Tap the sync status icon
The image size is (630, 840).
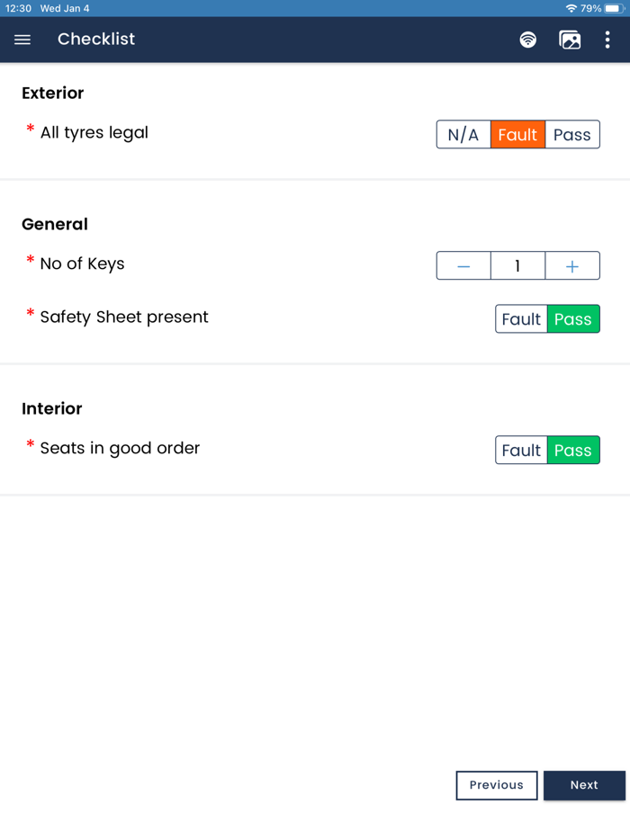[x=527, y=40]
